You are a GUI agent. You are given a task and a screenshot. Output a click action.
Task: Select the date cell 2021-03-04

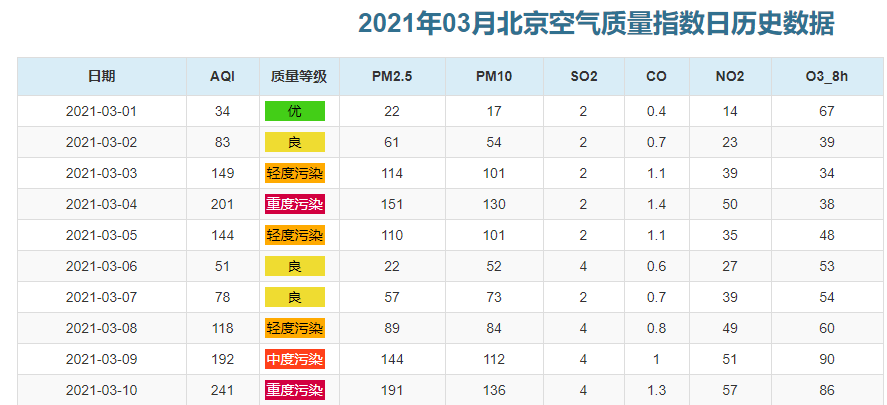click(101, 204)
